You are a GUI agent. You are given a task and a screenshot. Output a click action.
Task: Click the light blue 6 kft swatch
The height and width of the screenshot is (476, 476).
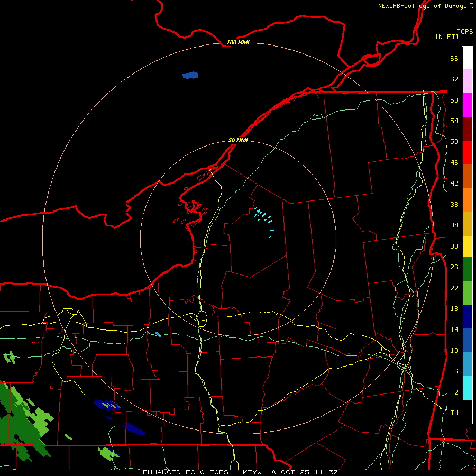pyautogui.click(x=467, y=364)
